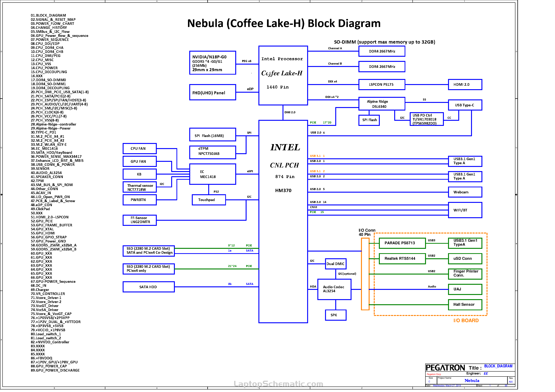The height and width of the screenshot is (392, 555).
Task: Select the I/O board USB3.1 Gen1 TypeA block
Action: 465,244
